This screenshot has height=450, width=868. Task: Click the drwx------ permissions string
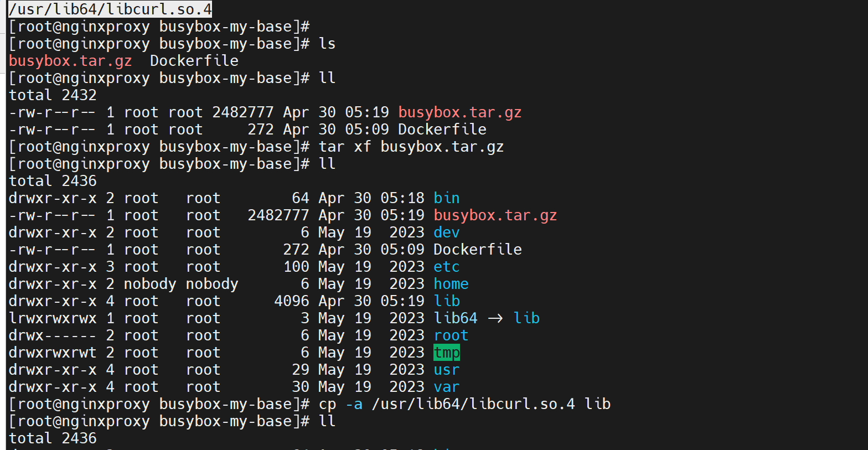pos(53,335)
